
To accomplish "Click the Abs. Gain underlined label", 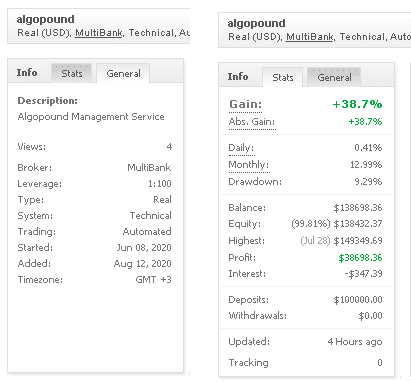I will click(x=252, y=122).
